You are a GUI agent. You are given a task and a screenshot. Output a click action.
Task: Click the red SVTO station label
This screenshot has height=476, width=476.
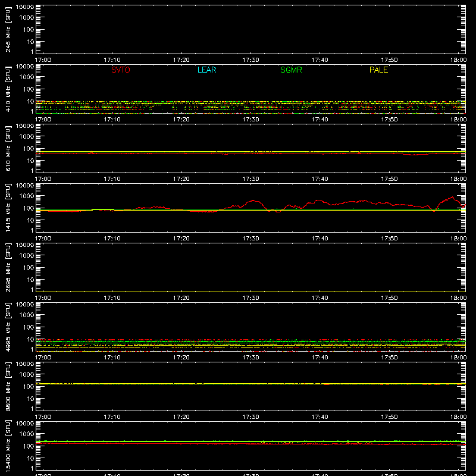tap(121, 70)
